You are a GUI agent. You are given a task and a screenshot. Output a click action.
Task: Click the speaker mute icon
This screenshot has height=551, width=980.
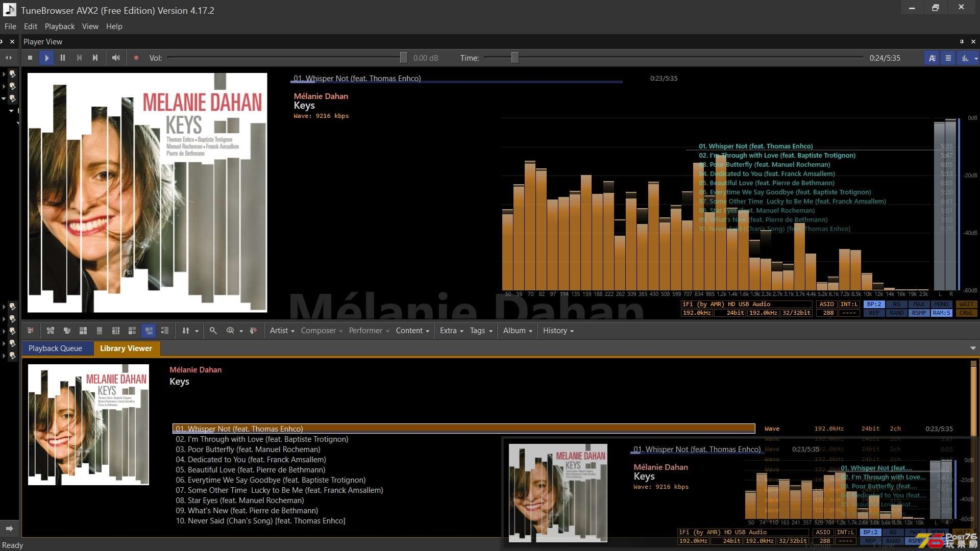116,58
